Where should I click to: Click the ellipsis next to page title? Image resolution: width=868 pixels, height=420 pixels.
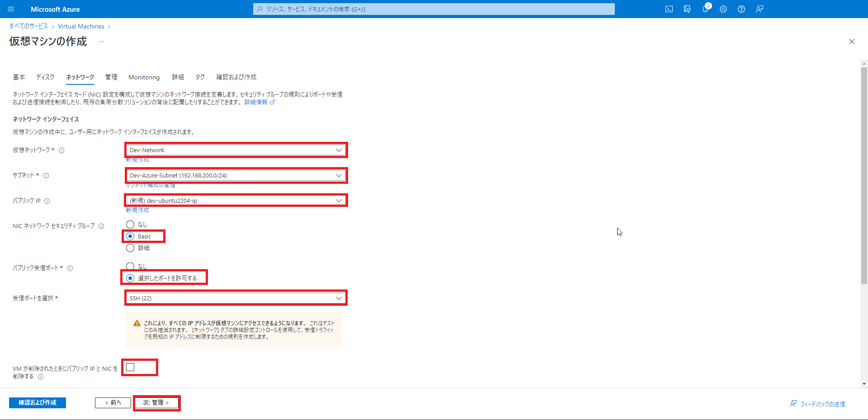102,42
